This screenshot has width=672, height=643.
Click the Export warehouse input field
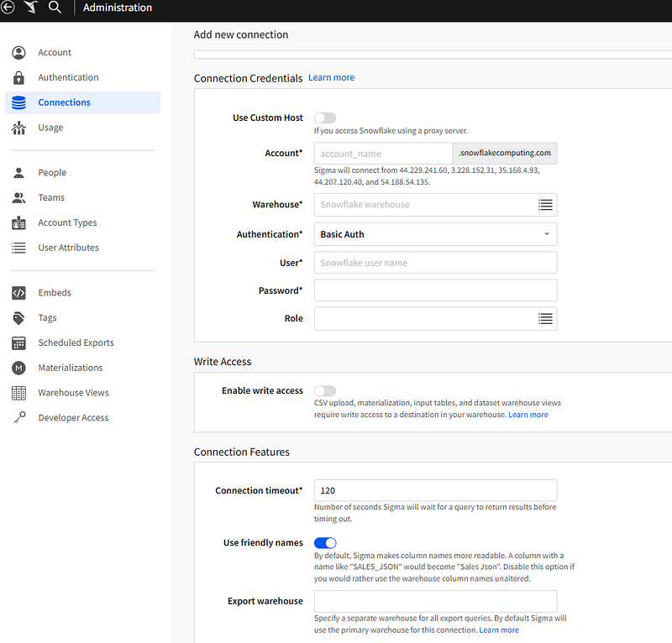point(435,601)
